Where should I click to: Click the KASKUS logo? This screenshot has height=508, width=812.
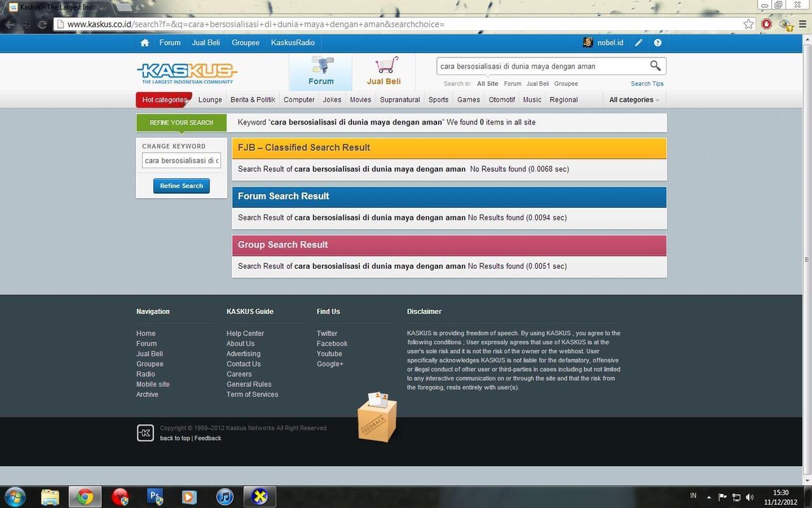click(x=187, y=73)
